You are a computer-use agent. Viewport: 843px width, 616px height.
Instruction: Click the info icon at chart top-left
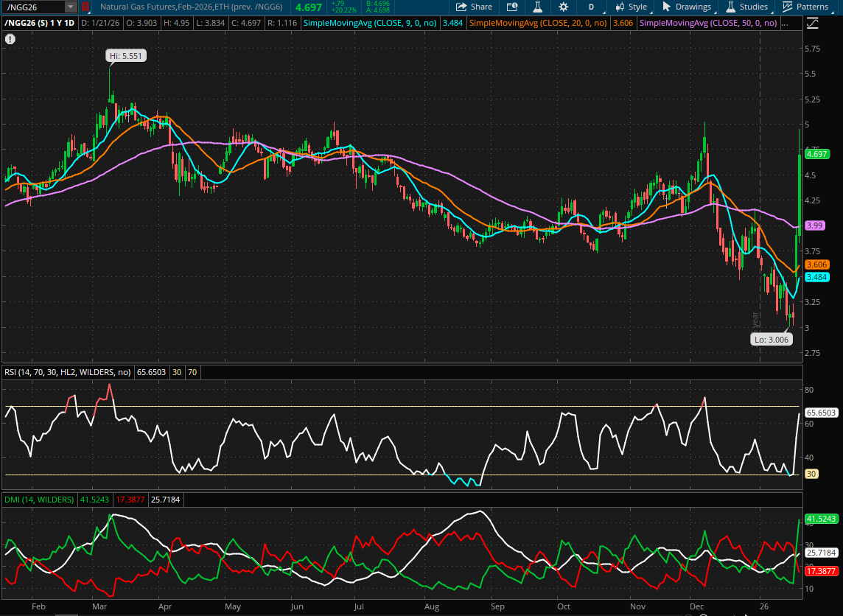tap(10, 38)
